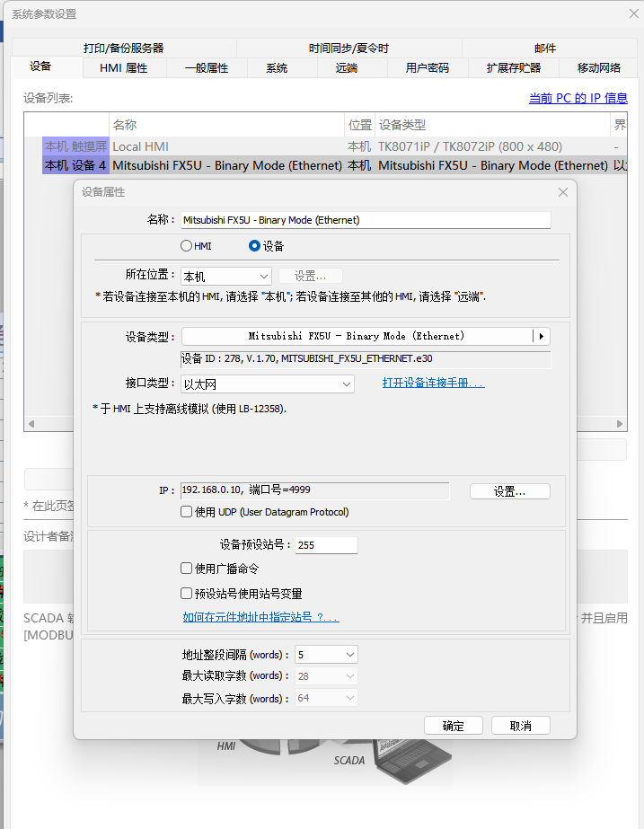644x829 pixels.
Task: Switch to the HMI 属性 tab
Action: point(123,67)
